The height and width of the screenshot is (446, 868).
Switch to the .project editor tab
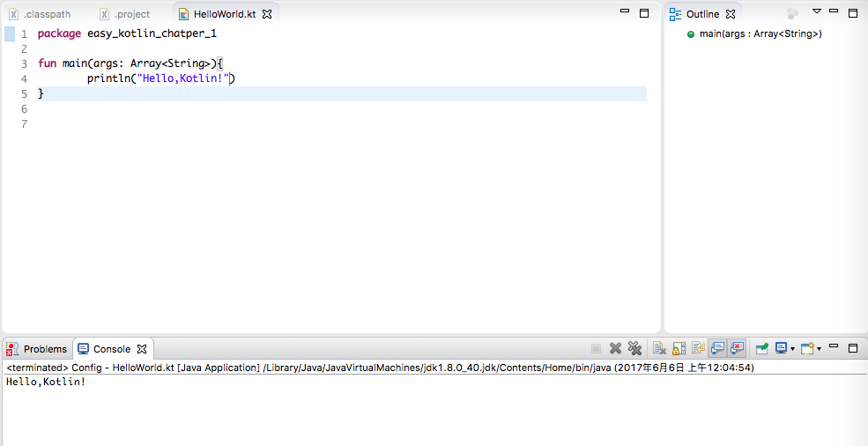(124, 14)
